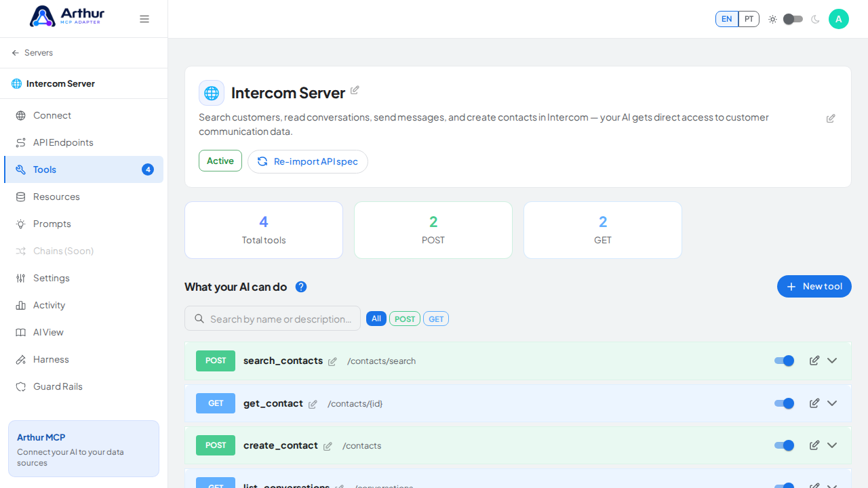Click the globe icon beside Intercom Server sidebar title
Viewport: 868px width, 488px height.
click(17, 84)
